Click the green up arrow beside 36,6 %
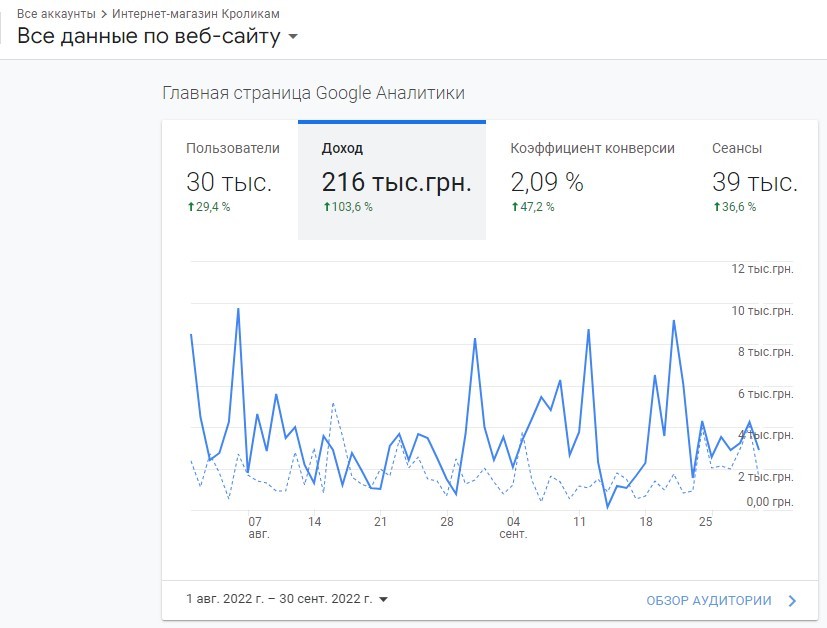Screen dimensions: 827x628 717,207
